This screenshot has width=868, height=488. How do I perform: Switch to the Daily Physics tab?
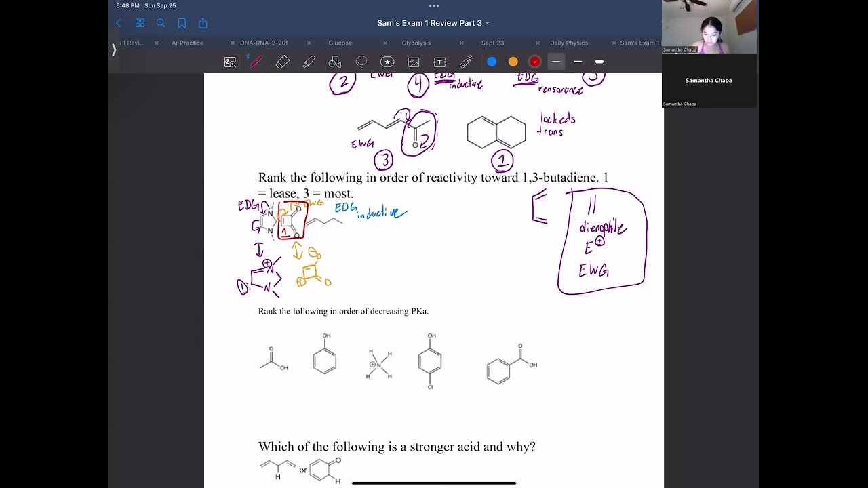(x=569, y=43)
